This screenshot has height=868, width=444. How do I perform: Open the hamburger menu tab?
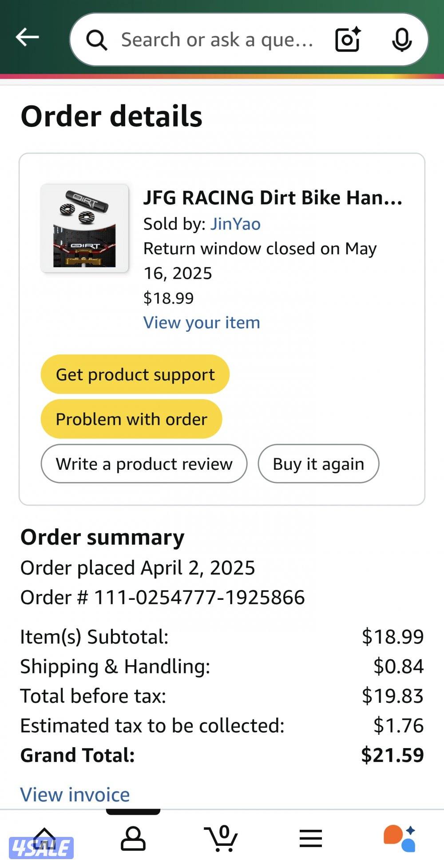pos(310,838)
